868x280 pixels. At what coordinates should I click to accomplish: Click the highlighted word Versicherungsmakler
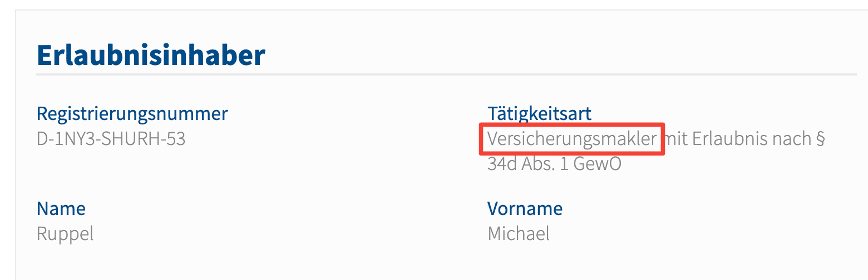click(572, 139)
